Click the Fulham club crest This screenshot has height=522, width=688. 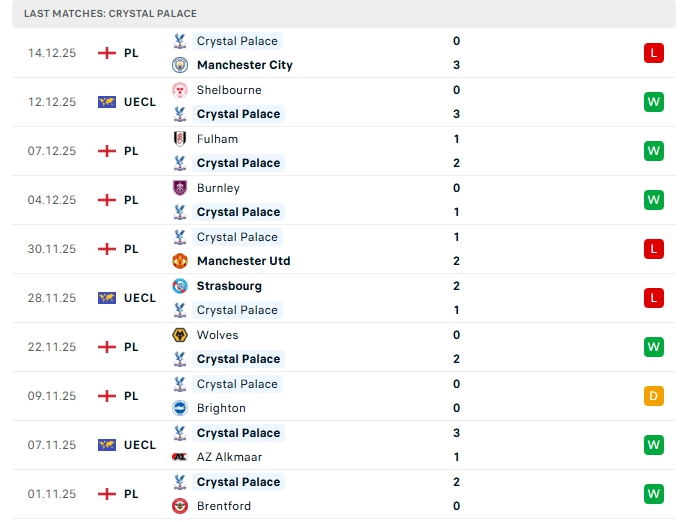tap(180, 139)
